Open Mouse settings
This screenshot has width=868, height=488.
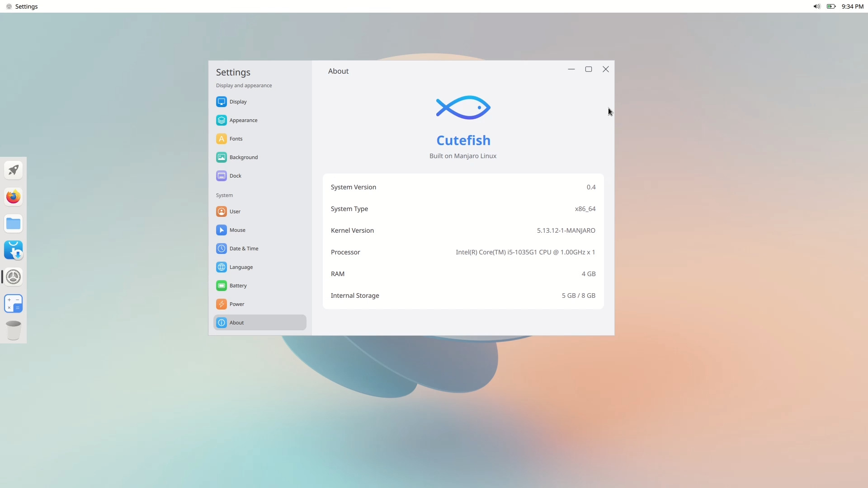pyautogui.click(x=236, y=230)
